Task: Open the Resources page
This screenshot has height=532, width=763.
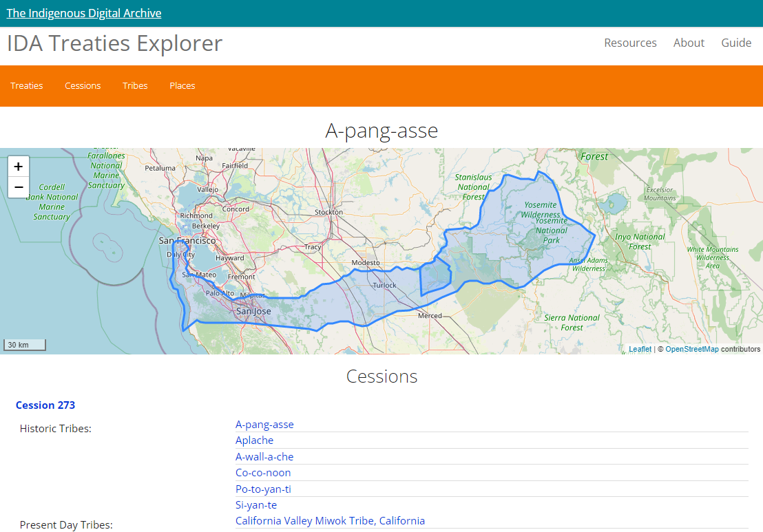Action: coord(630,43)
